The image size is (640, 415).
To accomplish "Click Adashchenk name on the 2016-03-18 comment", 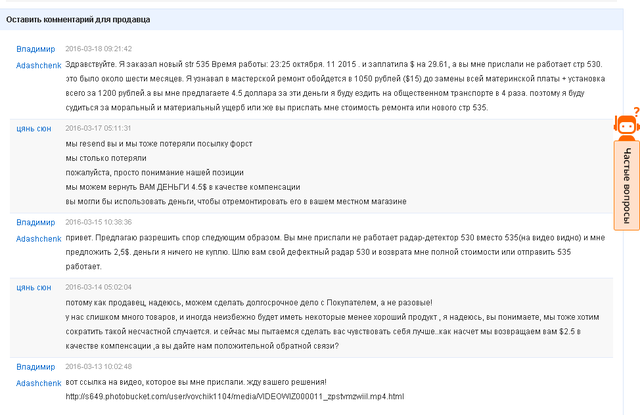I will pos(39,65).
